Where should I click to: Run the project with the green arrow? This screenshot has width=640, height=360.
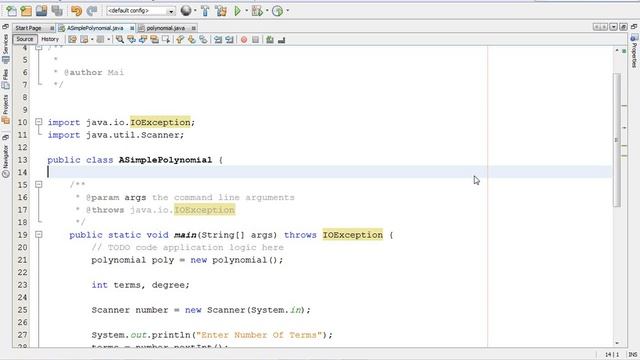point(237,11)
